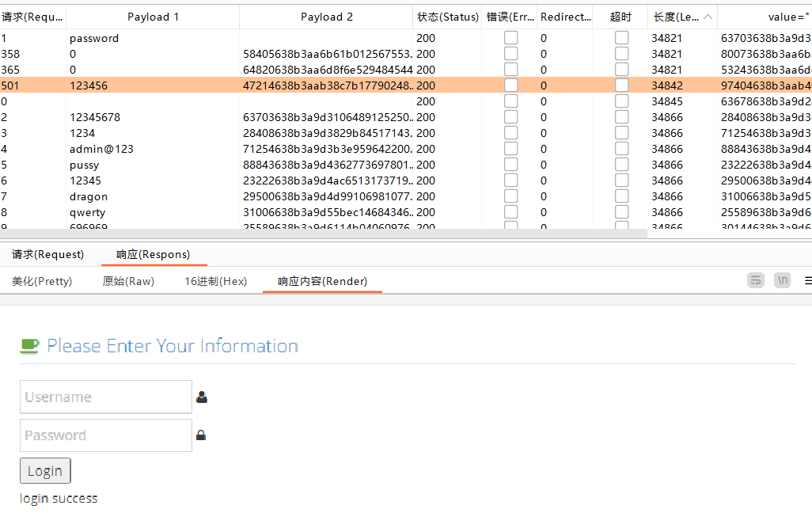Screen dimensions: 812x513
Task: Click the lock icon beside Password field
Action: (x=201, y=435)
